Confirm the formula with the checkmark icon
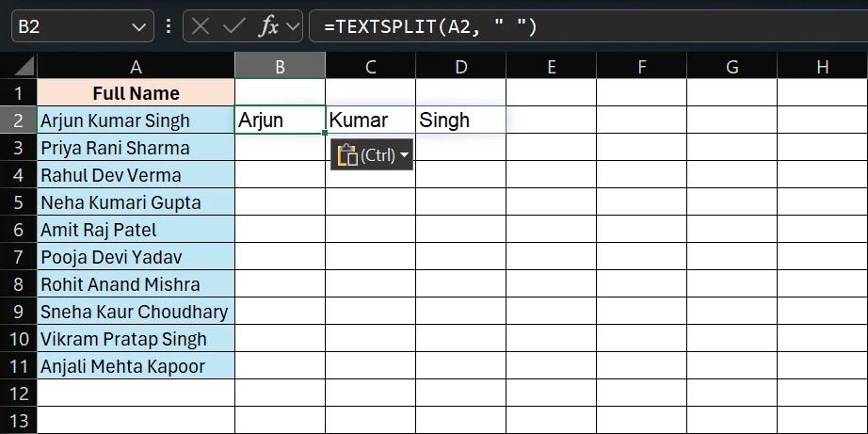This screenshot has height=434, width=868. pyautogui.click(x=233, y=26)
